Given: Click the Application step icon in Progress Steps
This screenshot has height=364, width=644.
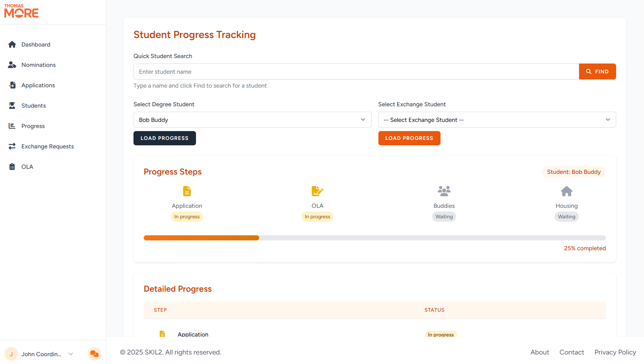Looking at the screenshot, I should click(187, 191).
